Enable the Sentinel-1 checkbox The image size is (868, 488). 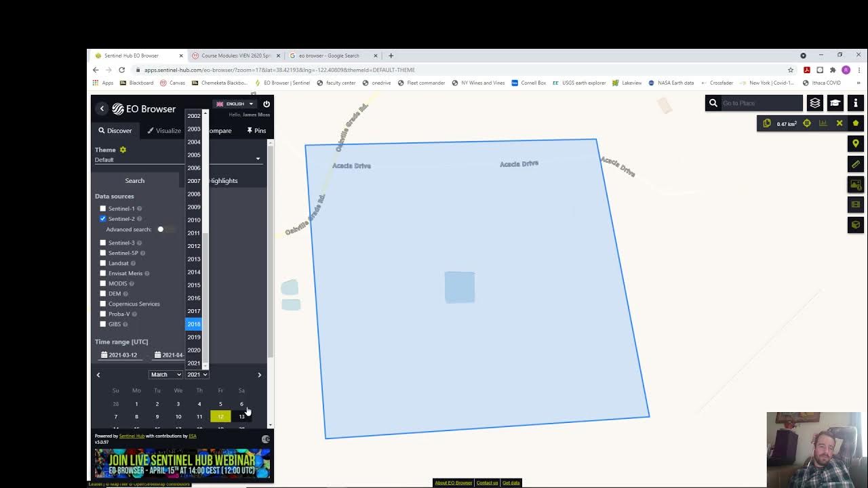(103, 209)
